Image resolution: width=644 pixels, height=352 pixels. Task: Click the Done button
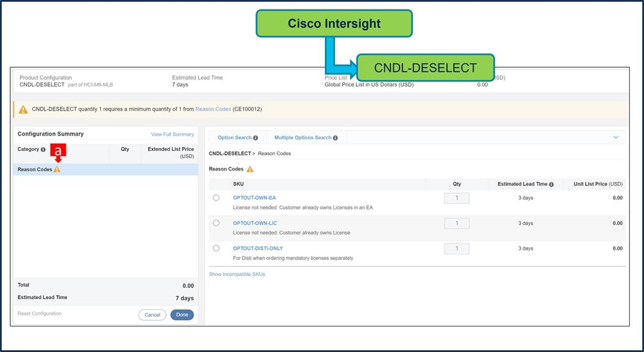tap(182, 315)
